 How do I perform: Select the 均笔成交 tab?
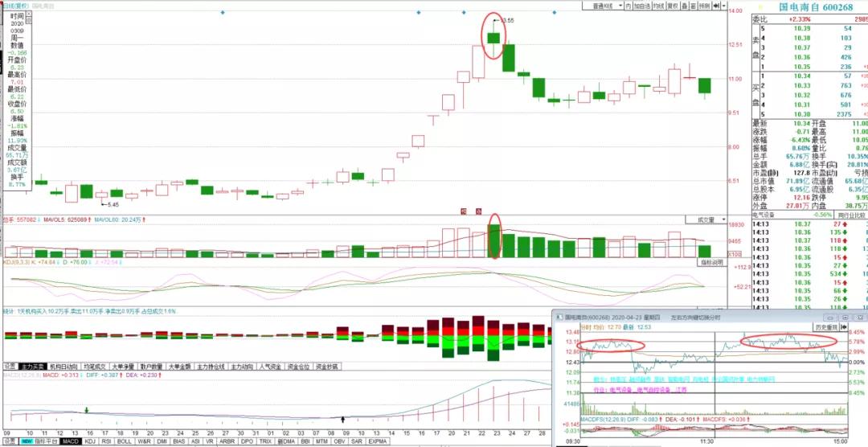click(x=95, y=366)
